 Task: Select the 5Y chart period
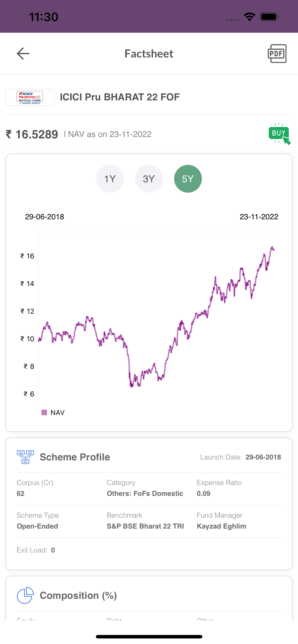click(x=188, y=179)
